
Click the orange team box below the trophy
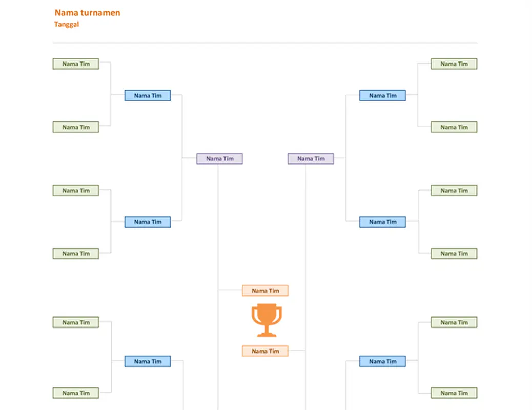click(265, 351)
